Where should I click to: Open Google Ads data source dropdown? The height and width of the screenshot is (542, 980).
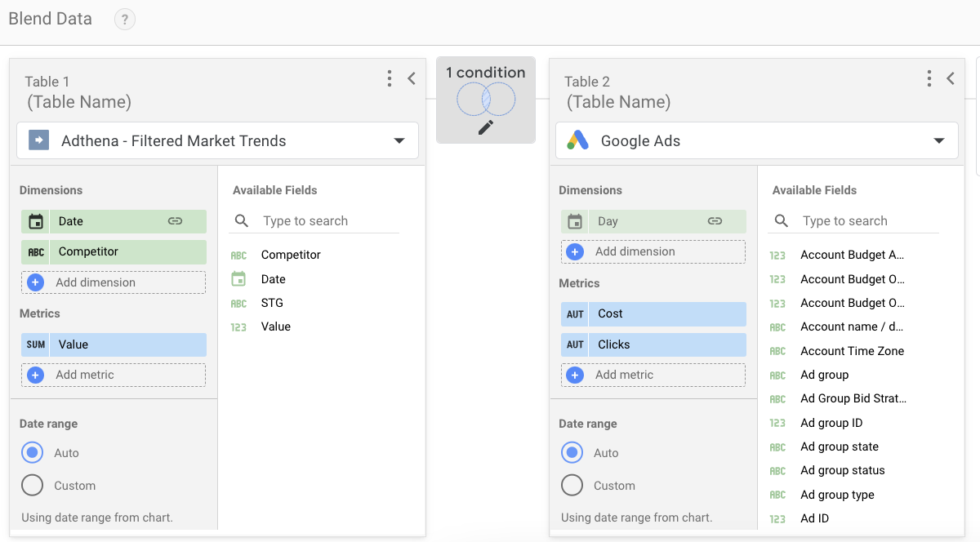pos(757,140)
